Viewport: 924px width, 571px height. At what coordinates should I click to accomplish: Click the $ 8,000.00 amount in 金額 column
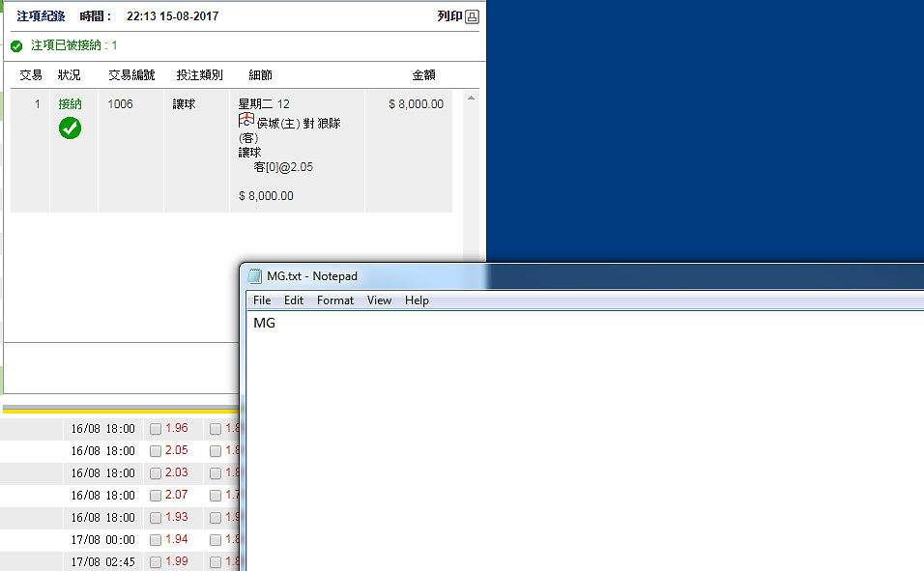416,104
